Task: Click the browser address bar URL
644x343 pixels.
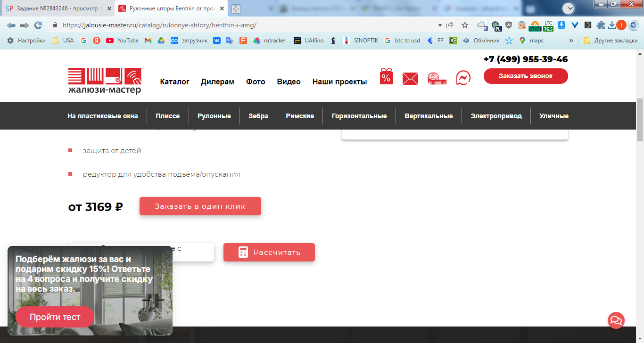Action: (159, 25)
